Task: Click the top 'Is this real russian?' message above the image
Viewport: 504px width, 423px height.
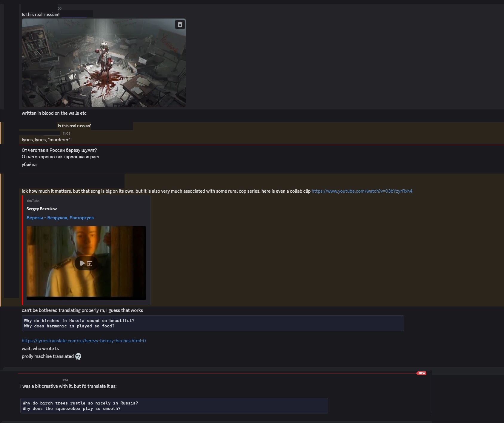Action: [41, 15]
